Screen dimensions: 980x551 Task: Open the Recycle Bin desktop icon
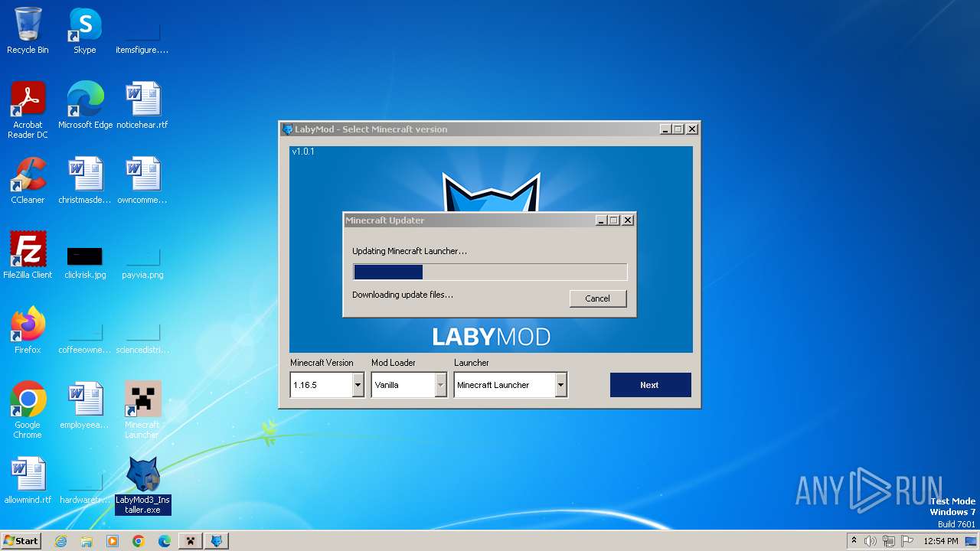click(x=28, y=31)
